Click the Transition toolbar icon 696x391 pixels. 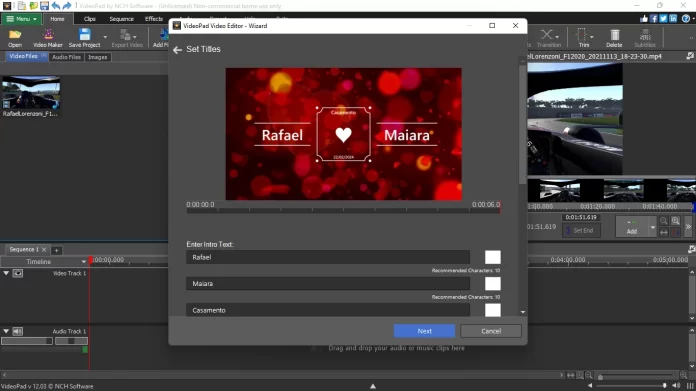[x=546, y=35]
